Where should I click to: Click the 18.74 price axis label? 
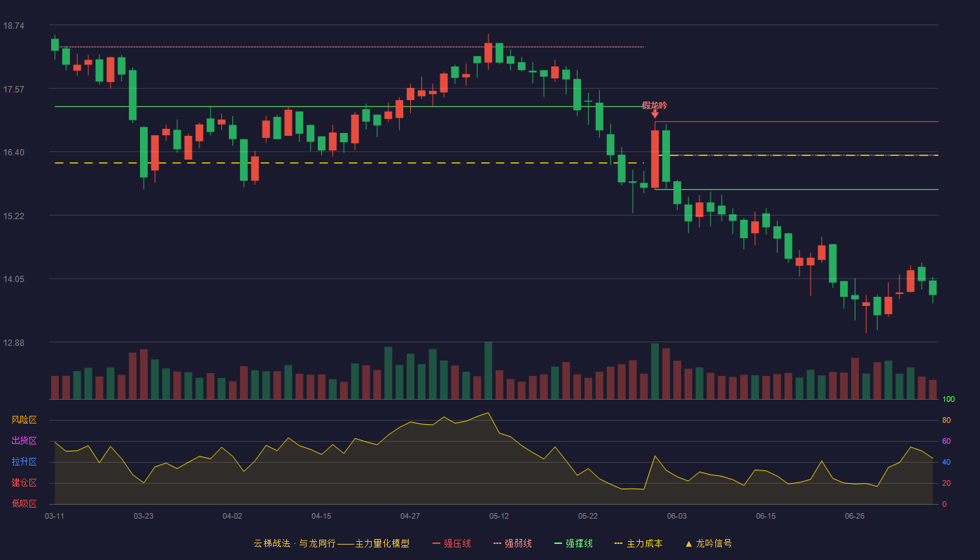pos(13,26)
